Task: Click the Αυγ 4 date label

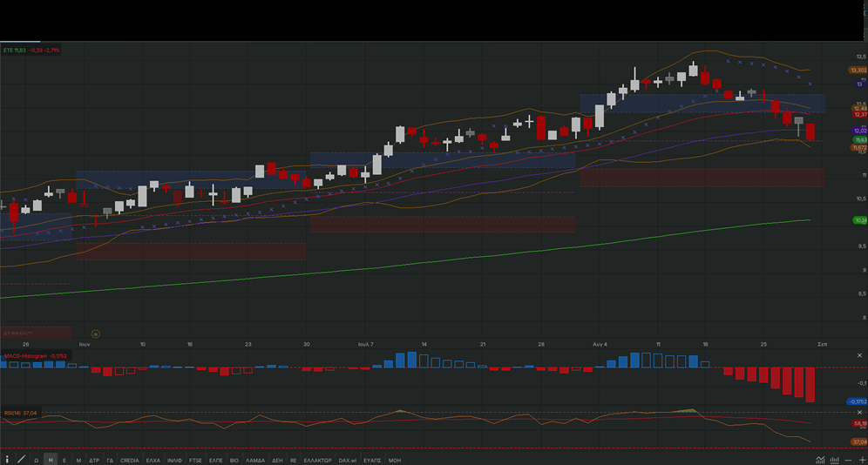Action: (x=600, y=344)
